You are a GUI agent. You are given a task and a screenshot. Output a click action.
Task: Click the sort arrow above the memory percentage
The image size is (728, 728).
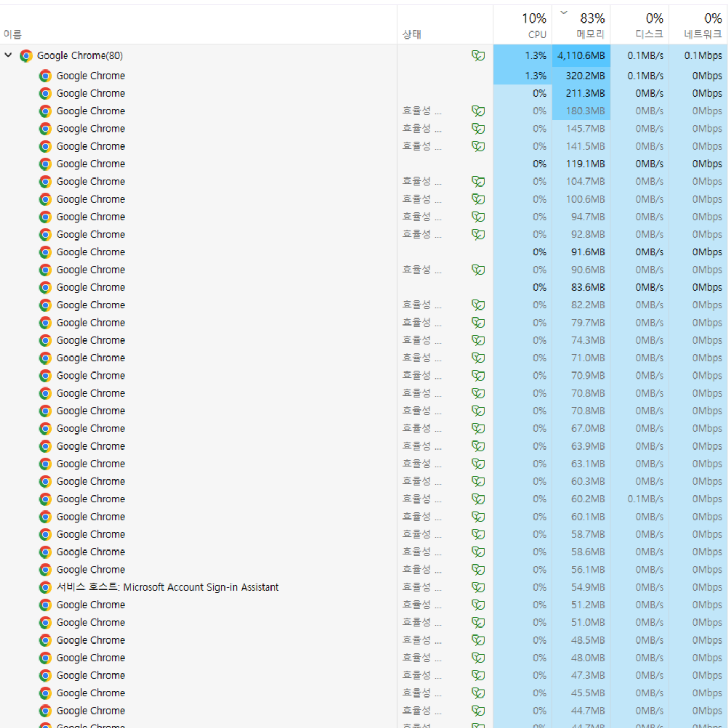point(563,12)
